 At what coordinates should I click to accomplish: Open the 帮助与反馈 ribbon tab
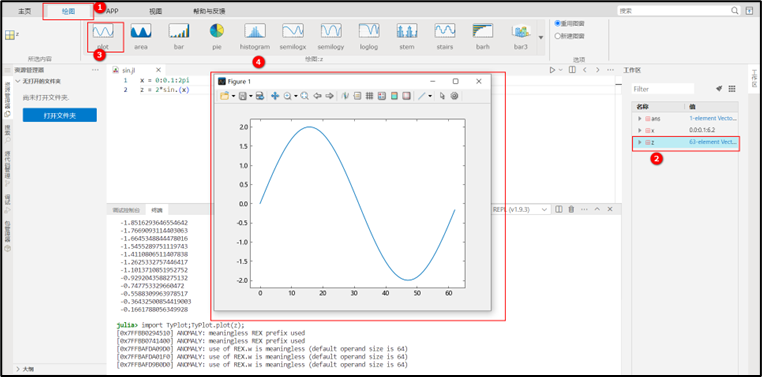tap(209, 11)
